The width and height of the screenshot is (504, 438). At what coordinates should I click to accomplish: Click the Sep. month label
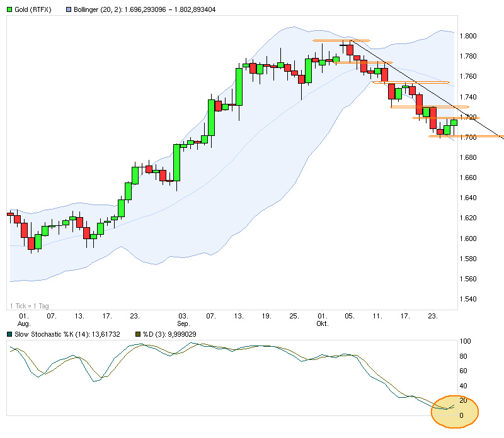click(x=183, y=323)
